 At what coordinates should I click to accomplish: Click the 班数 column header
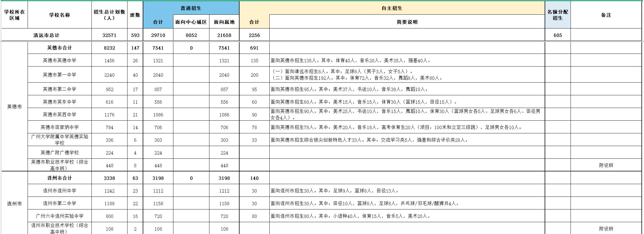[x=135, y=15]
